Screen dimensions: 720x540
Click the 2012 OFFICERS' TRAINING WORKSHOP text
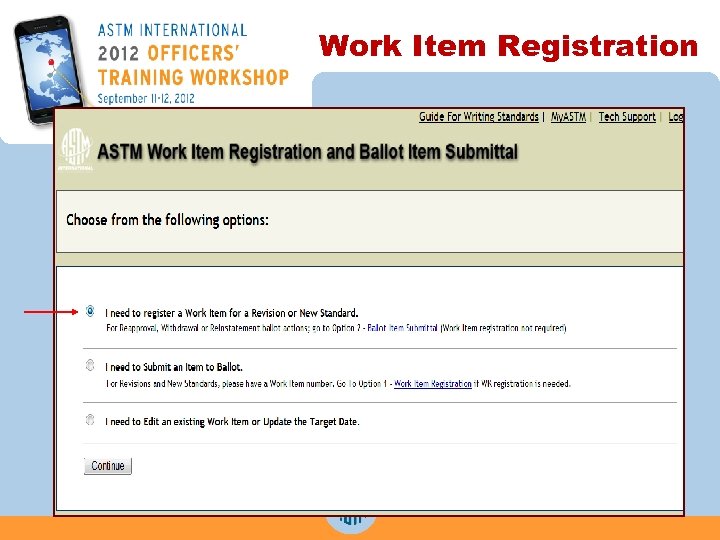click(193, 65)
